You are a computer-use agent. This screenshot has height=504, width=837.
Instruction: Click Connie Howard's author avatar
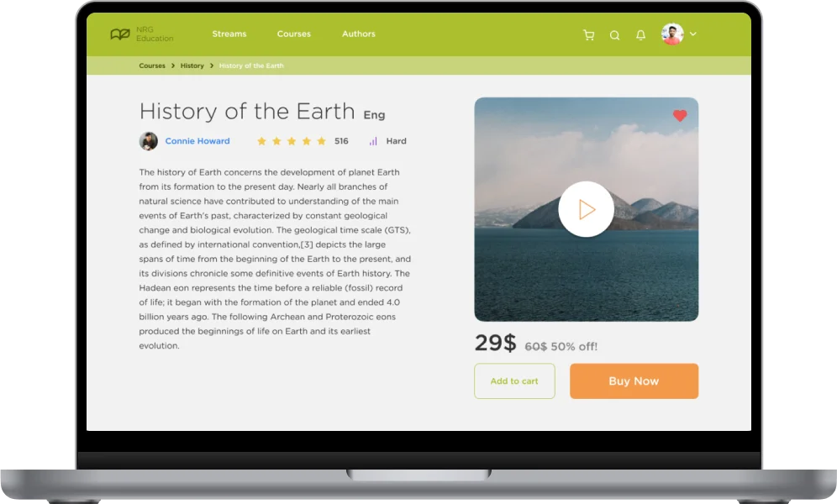(x=149, y=141)
